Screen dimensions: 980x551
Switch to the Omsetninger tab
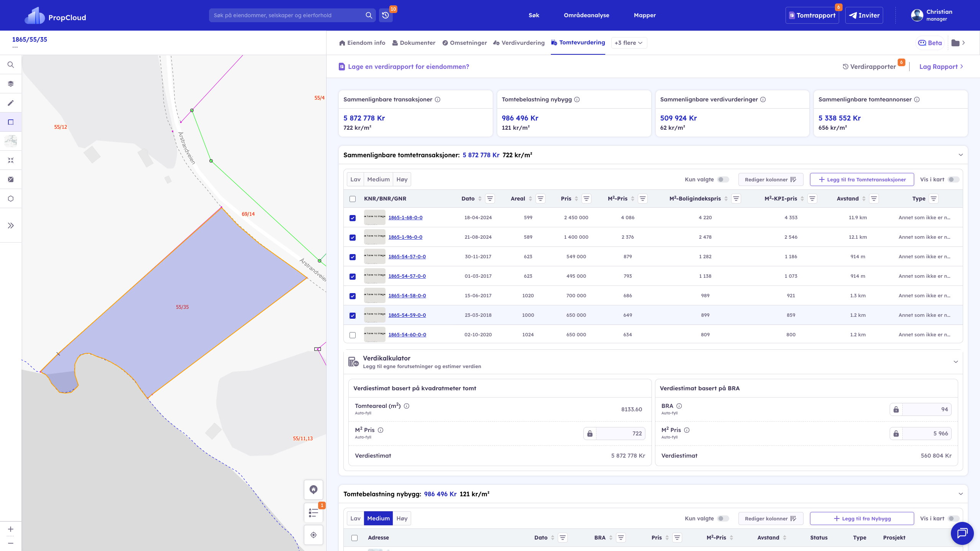(465, 43)
